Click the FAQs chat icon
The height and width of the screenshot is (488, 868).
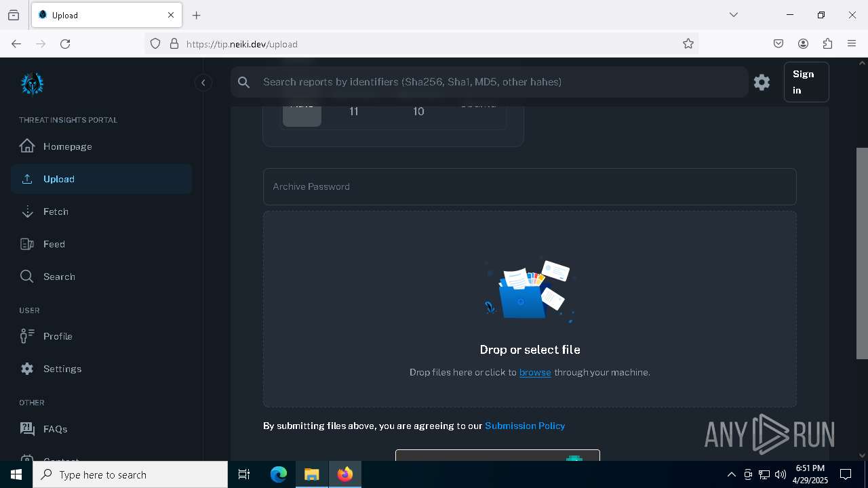pyautogui.click(x=27, y=428)
